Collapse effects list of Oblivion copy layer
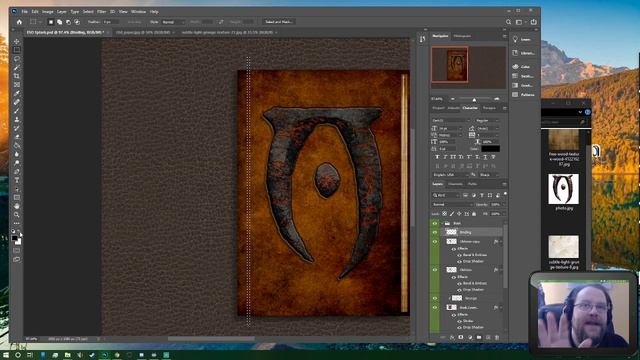The height and width of the screenshot is (360, 640). coord(501,242)
